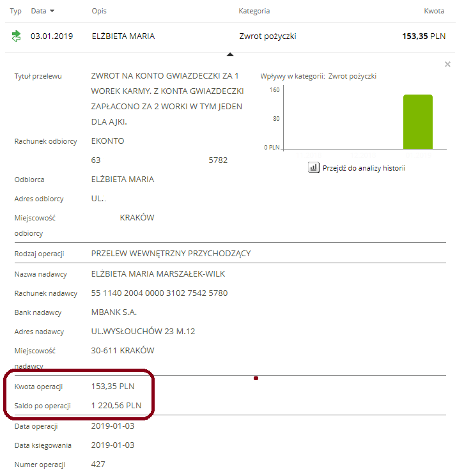Viewport: 464px width, 476px height.
Task: Click PRZELEW WEWNĘTRZNY PRZYCHODZĄCY operation type
Action: click(x=171, y=254)
